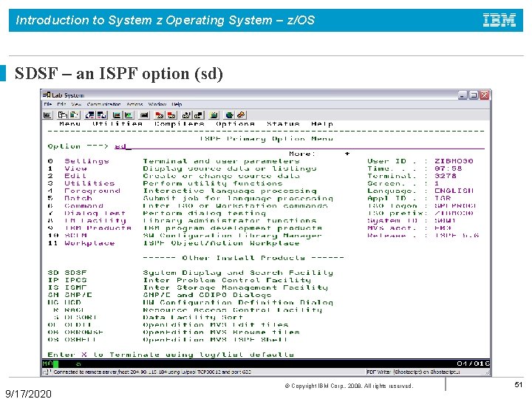Image resolution: width=532 pixels, height=399 pixels.
Task: Click the dark keyboard toolbar icon
Action: (x=144, y=115)
